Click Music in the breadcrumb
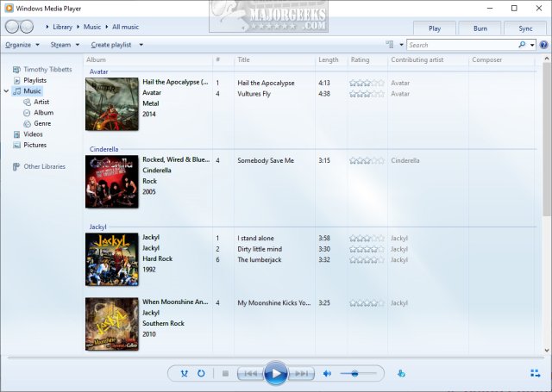The width and height of the screenshot is (552, 392). (x=92, y=27)
